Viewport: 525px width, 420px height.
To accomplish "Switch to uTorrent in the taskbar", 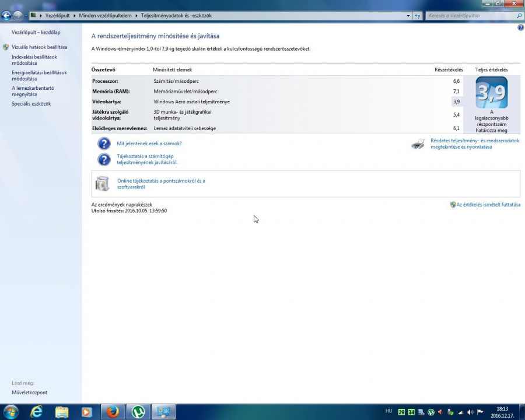I will coord(138,412).
